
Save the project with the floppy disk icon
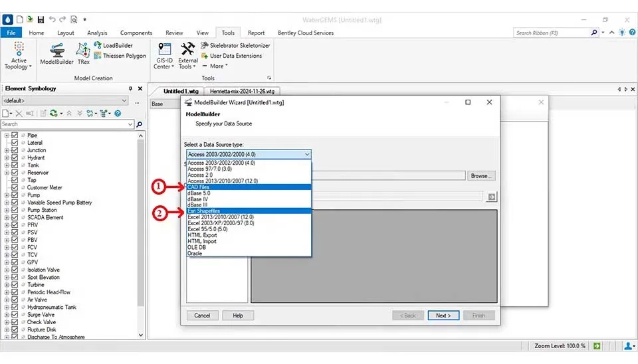pos(41,19)
